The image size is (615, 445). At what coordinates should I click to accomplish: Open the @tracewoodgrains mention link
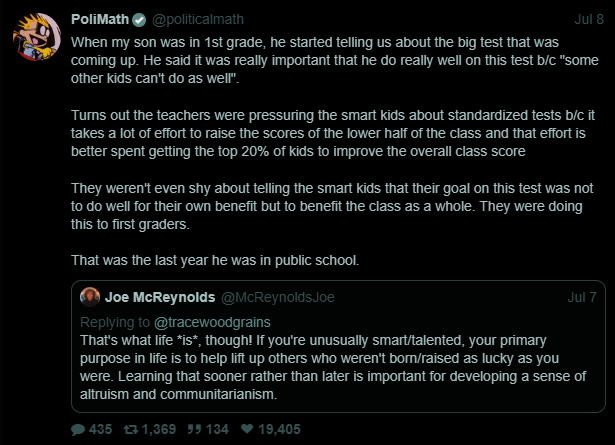212,322
